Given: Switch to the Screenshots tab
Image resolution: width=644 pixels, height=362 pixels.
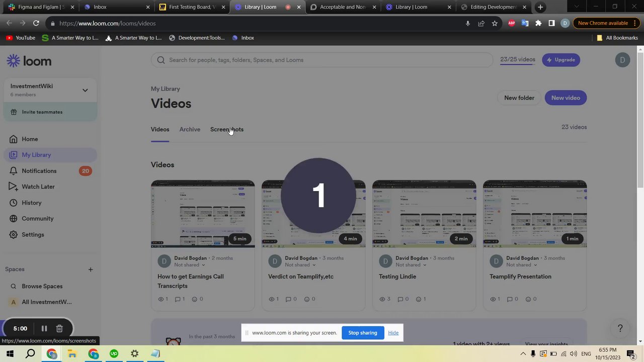Looking at the screenshot, I should [x=227, y=130].
